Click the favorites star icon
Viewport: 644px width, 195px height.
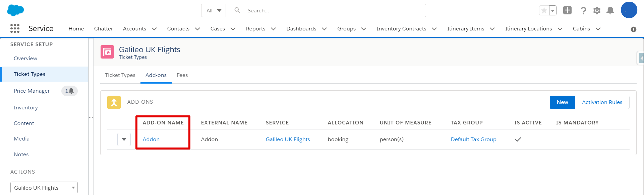point(544,10)
